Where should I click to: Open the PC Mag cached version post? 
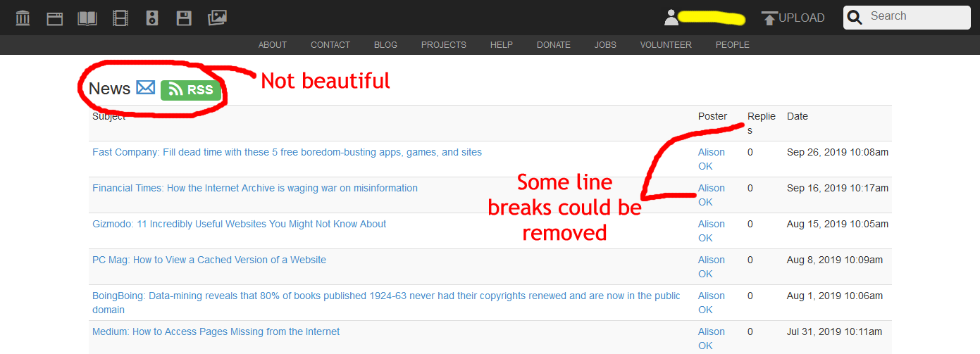pos(209,260)
